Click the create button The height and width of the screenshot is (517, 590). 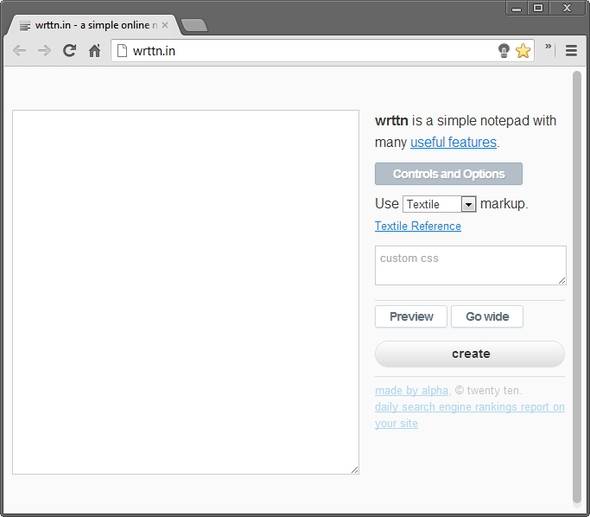(470, 354)
